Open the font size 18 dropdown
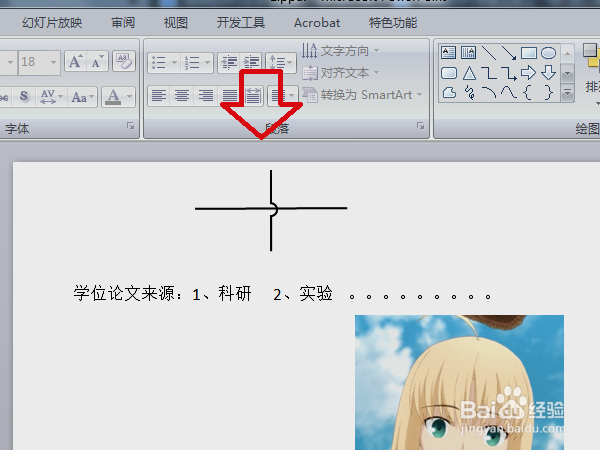 coord(54,62)
